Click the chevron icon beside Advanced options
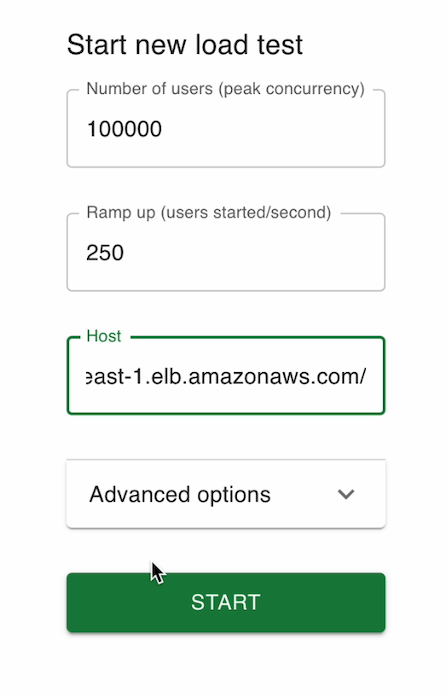The image size is (448, 696). tap(345, 494)
